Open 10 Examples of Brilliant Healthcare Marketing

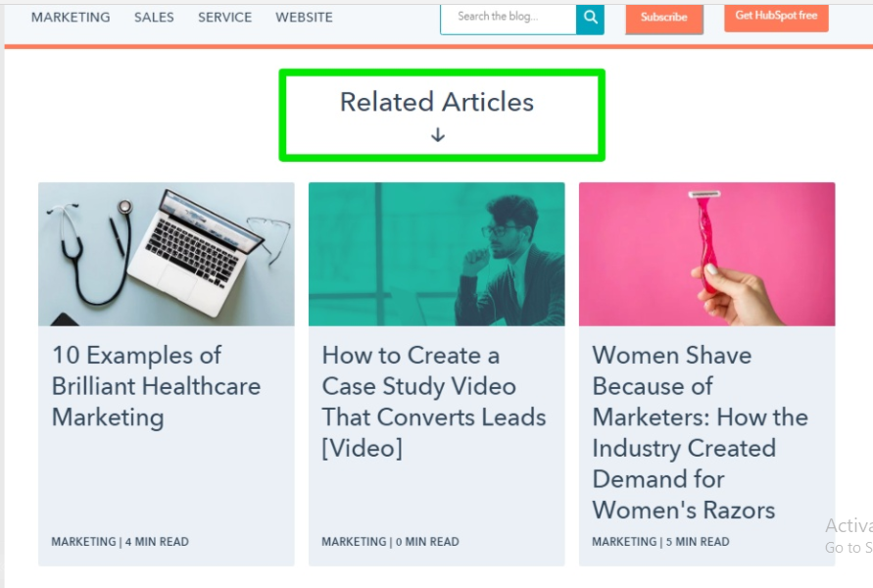(x=157, y=386)
